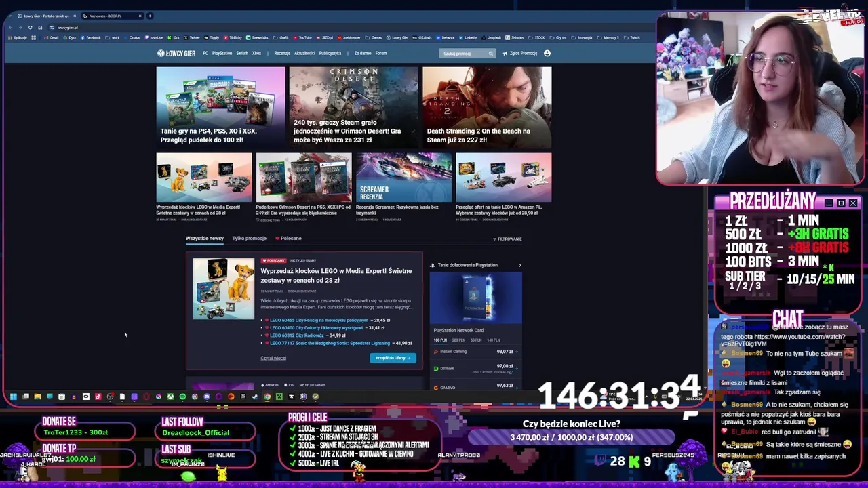
Task: Open PC in site menu
Action: pyautogui.click(x=205, y=53)
